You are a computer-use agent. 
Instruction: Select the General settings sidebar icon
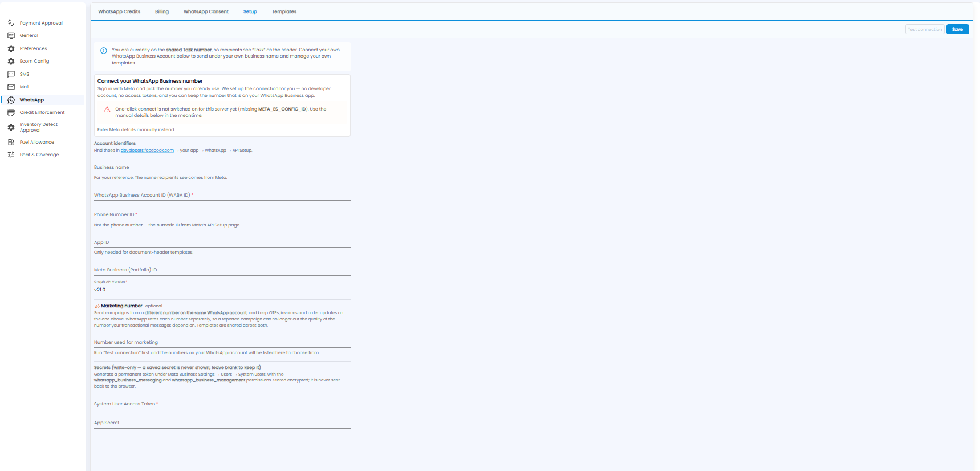[11, 35]
